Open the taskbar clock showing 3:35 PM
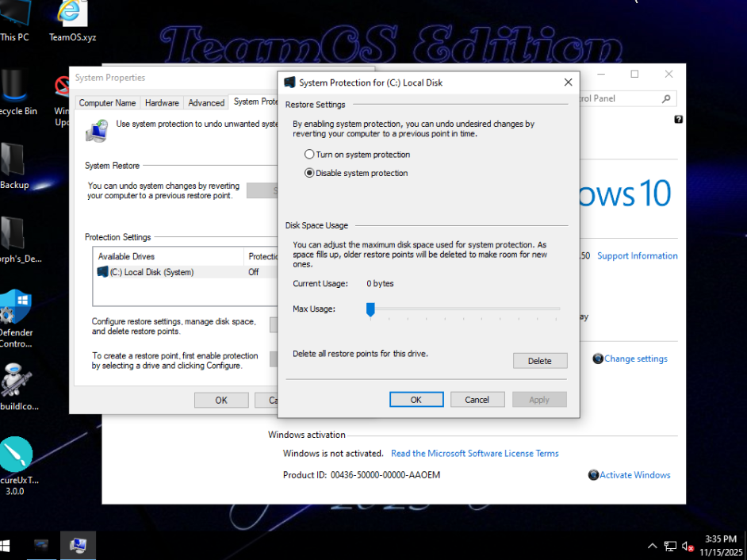The width and height of the screenshot is (747, 560). click(721, 546)
